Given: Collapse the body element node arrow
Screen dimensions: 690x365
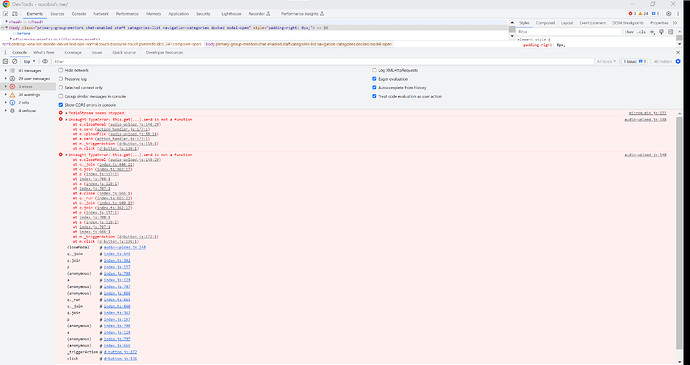Looking at the screenshot, I should click(x=6, y=28).
